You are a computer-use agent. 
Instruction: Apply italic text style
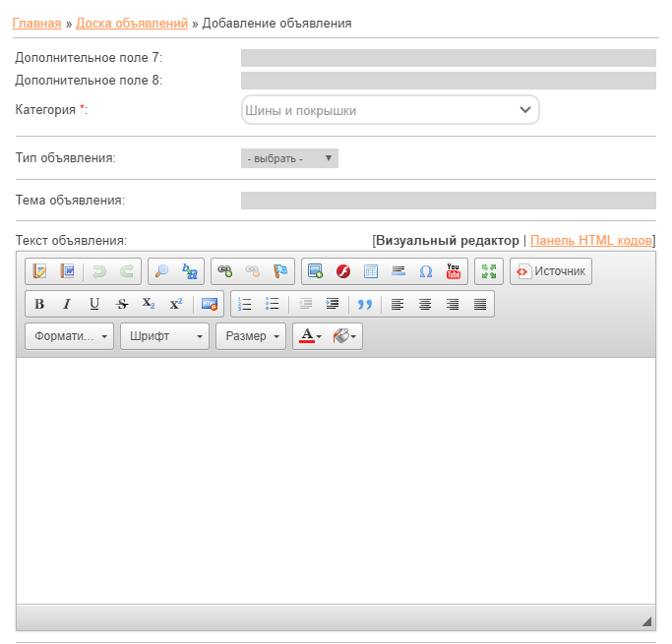67,304
